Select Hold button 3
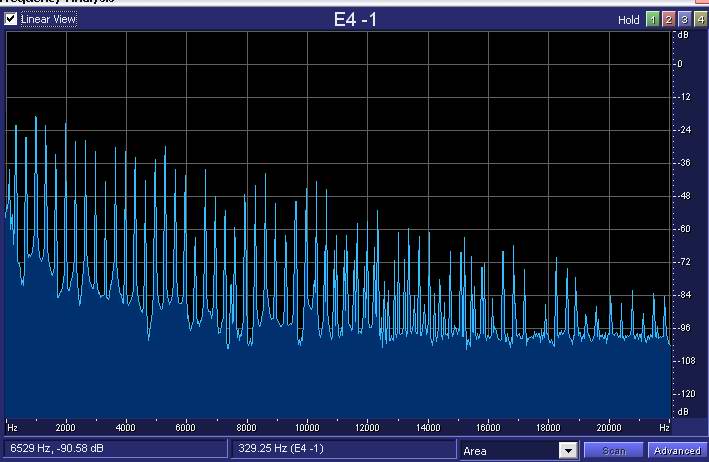The width and height of the screenshot is (709, 462). click(x=683, y=19)
